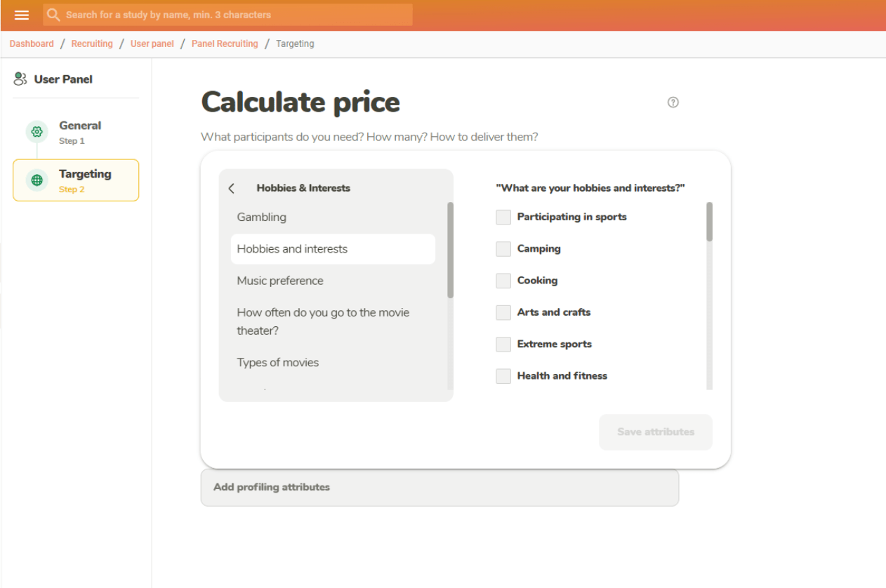The width and height of the screenshot is (886, 588).
Task: Click the Save attributes button
Action: tap(655, 432)
